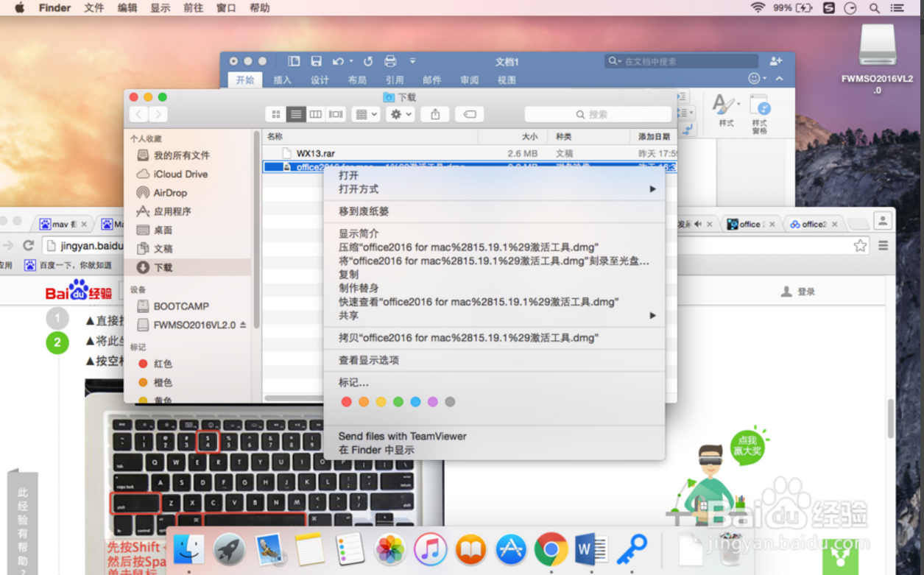Select AirDrop in Finder sidebar
This screenshot has height=575, width=924.
(170, 193)
